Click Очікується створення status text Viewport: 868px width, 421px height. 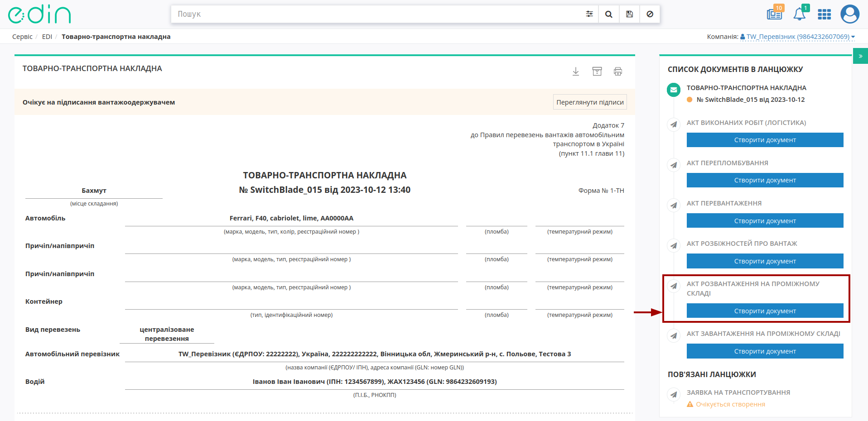point(730,404)
